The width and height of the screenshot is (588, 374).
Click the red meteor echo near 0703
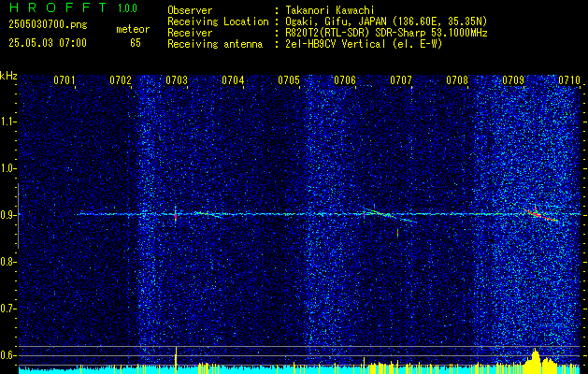click(x=176, y=215)
